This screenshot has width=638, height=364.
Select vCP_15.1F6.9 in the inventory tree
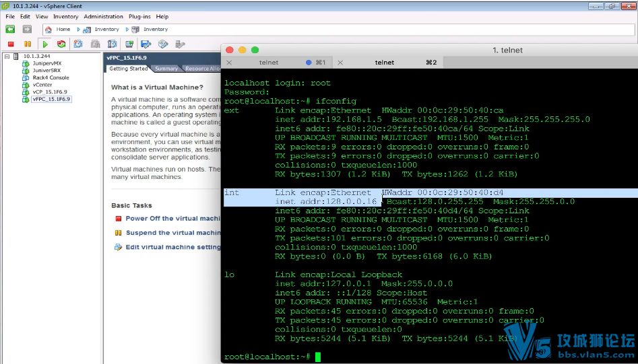click(x=50, y=92)
